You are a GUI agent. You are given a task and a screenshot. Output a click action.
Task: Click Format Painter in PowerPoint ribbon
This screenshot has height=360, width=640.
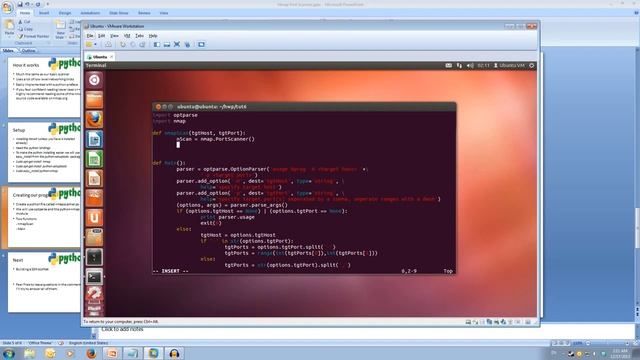(x=33, y=36)
